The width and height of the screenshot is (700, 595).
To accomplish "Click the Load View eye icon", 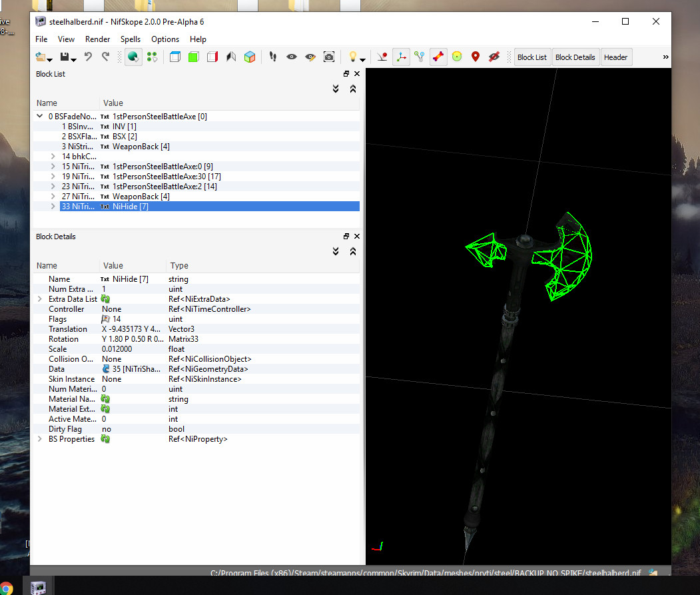I will (292, 57).
